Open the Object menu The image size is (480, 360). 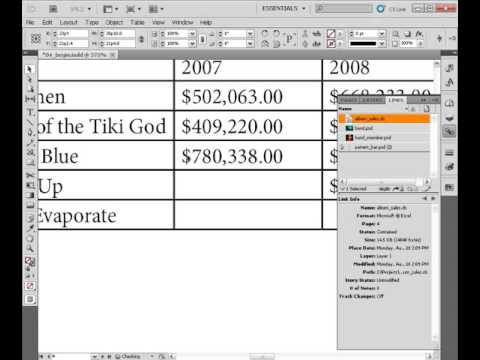click(x=114, y=22)
